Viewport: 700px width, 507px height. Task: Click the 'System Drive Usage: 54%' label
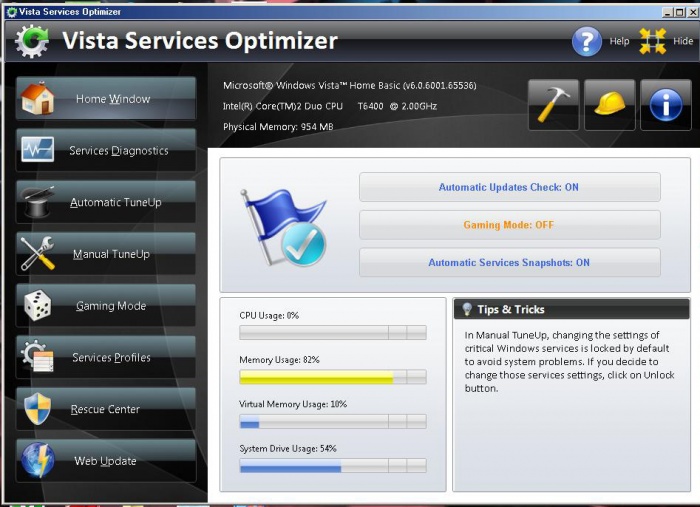pos(288,449)
